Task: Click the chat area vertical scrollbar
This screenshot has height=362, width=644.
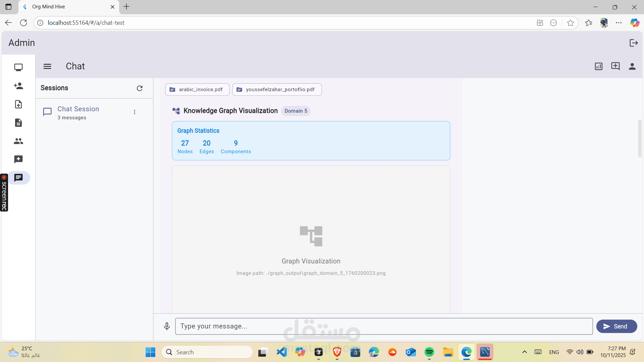Action: (640, 138)
